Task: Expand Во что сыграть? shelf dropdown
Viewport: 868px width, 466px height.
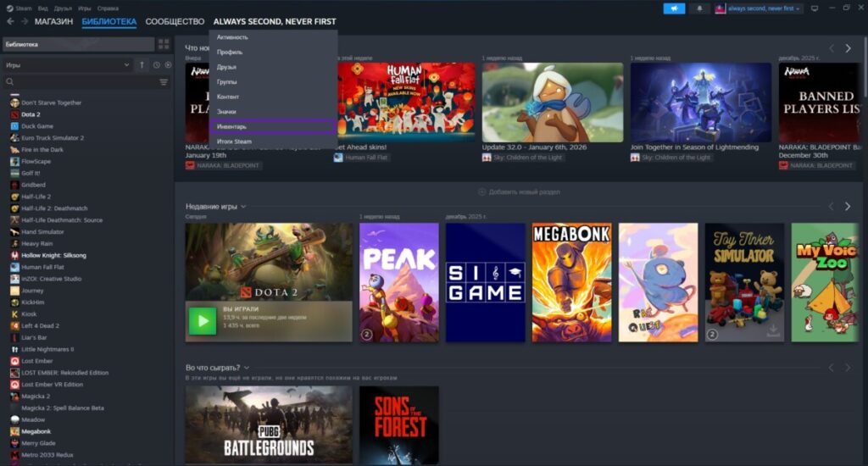Action: (247, 368)
